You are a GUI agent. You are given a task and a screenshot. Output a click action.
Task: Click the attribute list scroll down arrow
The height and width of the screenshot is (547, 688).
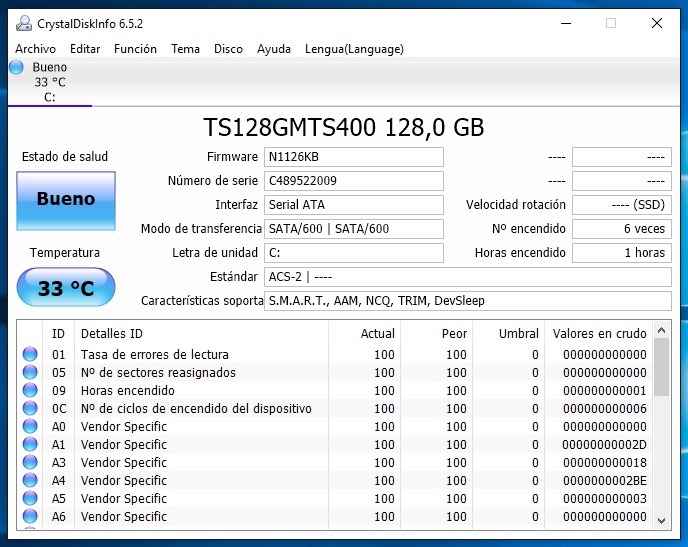(x=662, y=521)
